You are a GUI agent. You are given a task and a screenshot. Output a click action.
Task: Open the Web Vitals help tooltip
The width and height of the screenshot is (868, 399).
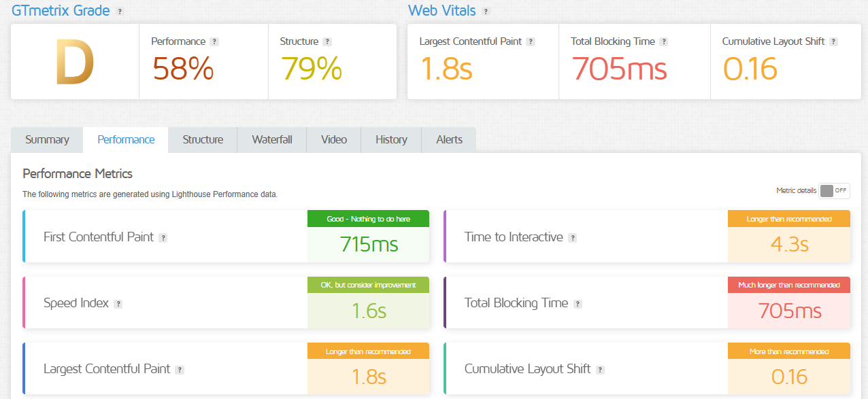tap(485, 11)
